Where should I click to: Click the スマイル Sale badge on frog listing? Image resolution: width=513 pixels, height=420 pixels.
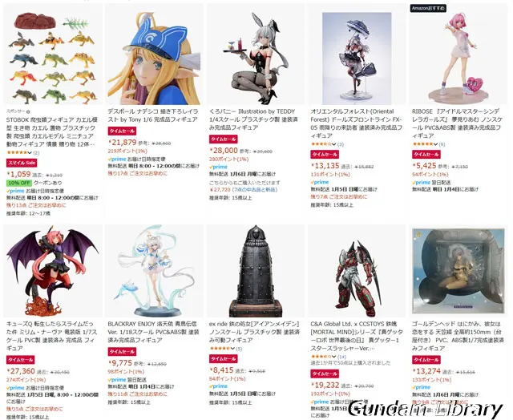pyautogui.click(x=22, y=163)
